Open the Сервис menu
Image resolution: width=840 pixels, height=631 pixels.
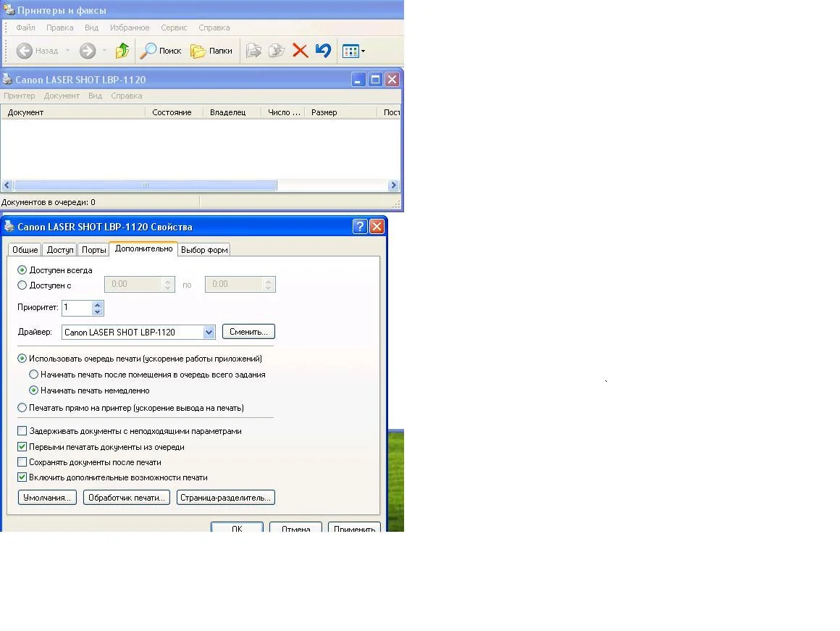174,28
